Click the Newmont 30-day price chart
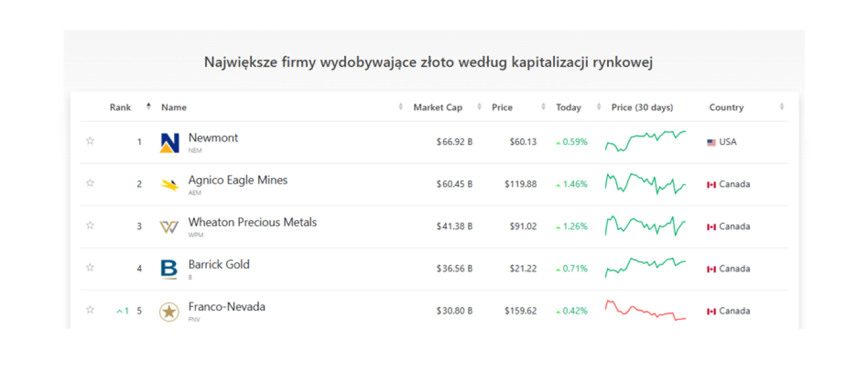The height and width of the screenshot is (373, 868). point(646,141)
